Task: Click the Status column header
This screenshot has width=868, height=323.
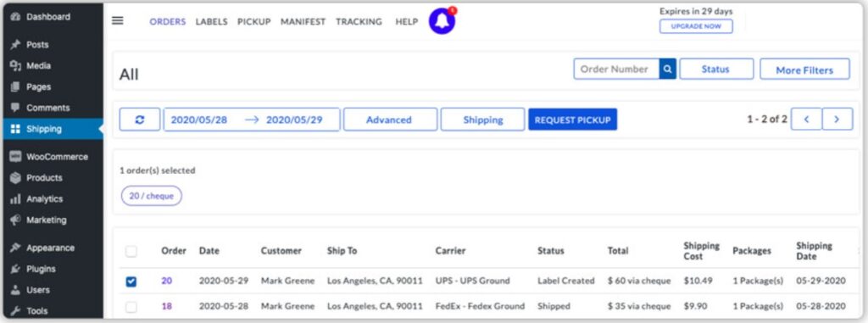Action: point(551,250)
